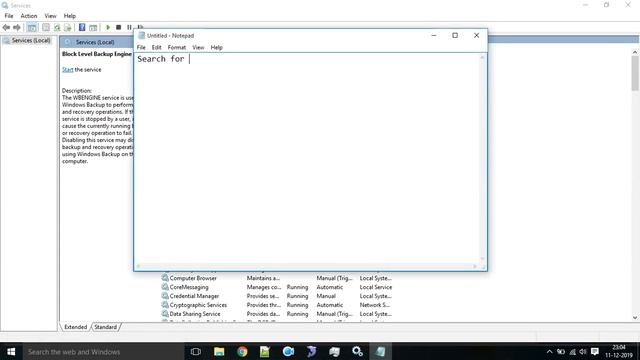
Task: Click the 'Search the web and Windows' box
Action: [x=103, y=351]
